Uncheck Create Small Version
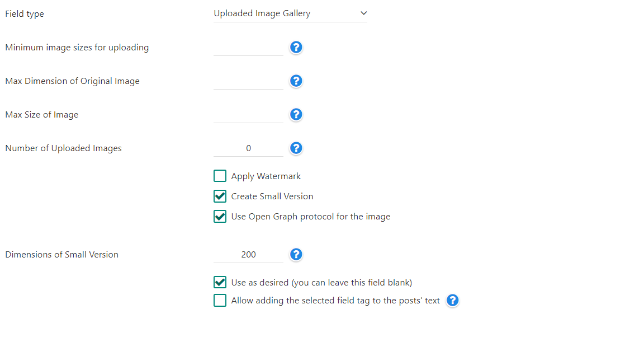Screen dimensions: 644x337 click(220, 196)
